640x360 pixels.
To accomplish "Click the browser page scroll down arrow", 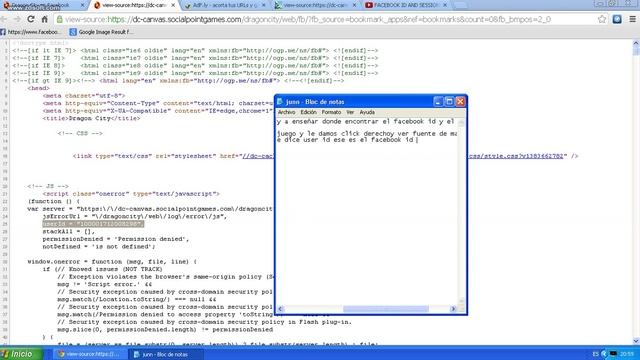I will (x=636, y=341).
